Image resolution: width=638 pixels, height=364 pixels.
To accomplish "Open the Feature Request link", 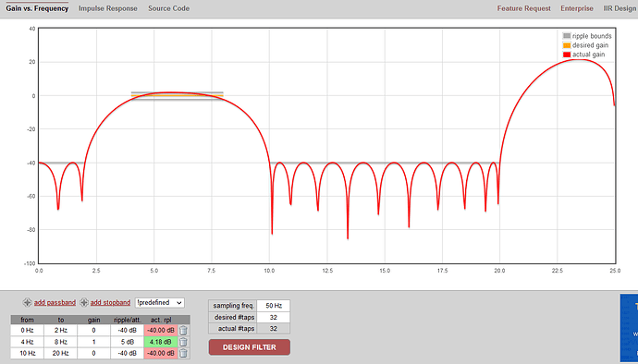I will pyautogui.click(x=523, y=8).
